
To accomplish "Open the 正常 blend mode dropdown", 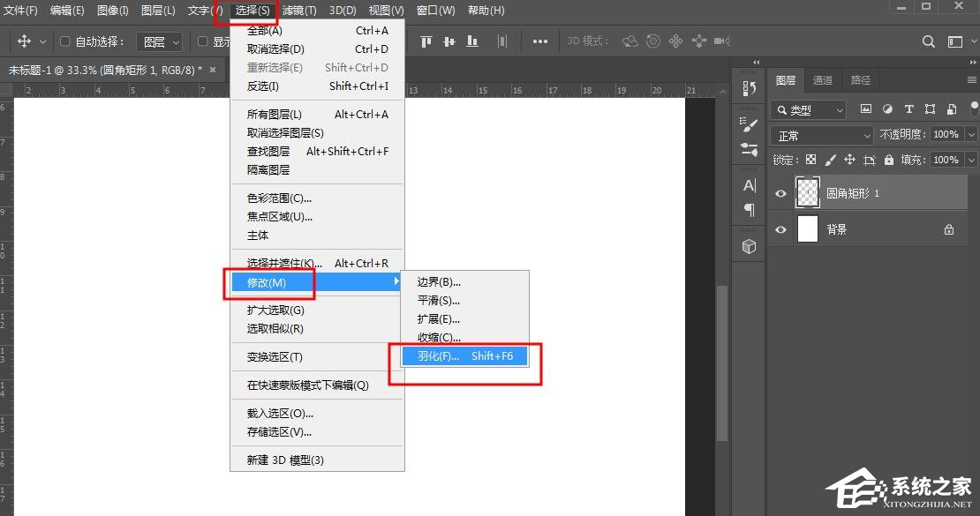I will (x=821, y=135).
